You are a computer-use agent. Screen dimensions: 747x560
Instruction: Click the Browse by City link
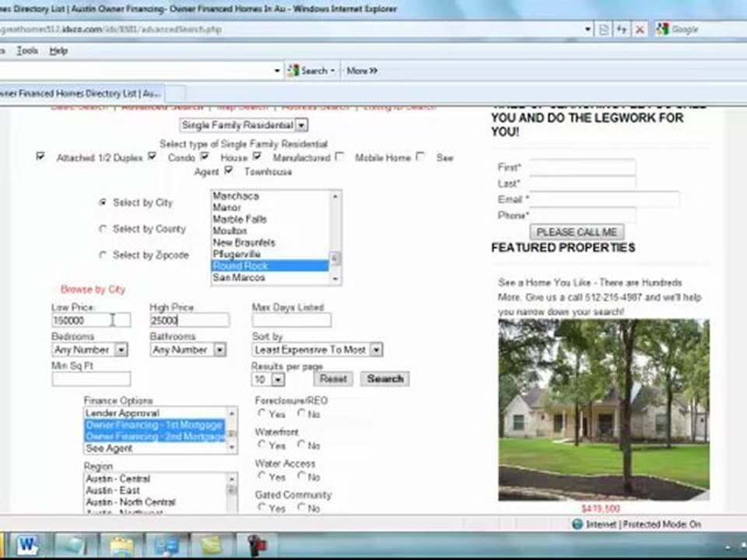coord(93,289)
